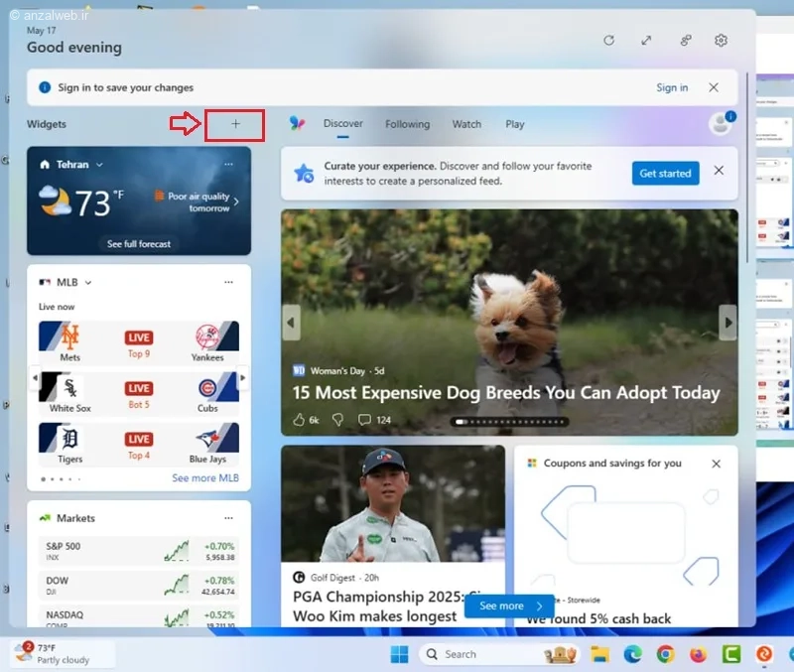Switch to the Watch tab
This screenshot has height=672, width=794.
466,125
